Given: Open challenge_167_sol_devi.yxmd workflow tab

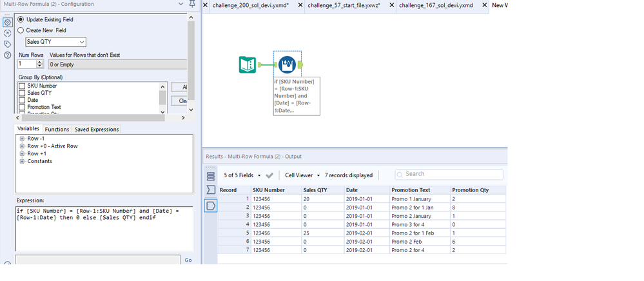Looking at the screenshot, I should tap(436, 5).
